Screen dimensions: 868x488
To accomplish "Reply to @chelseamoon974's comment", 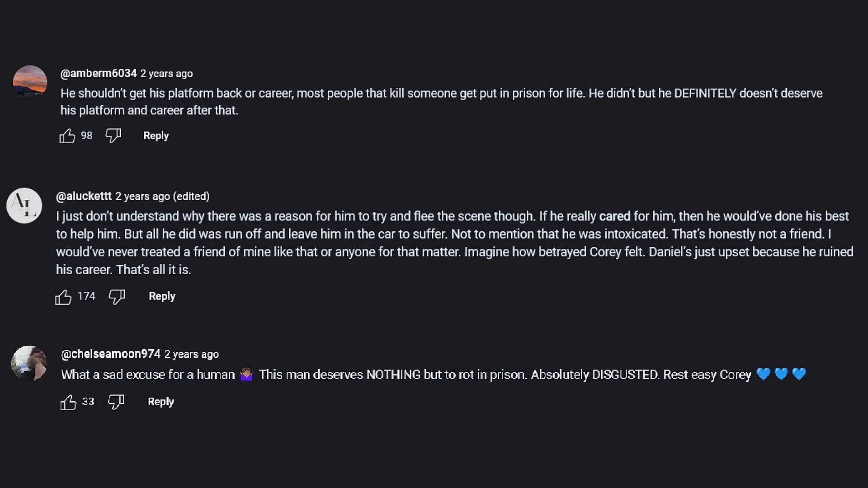I will (160, 402).
